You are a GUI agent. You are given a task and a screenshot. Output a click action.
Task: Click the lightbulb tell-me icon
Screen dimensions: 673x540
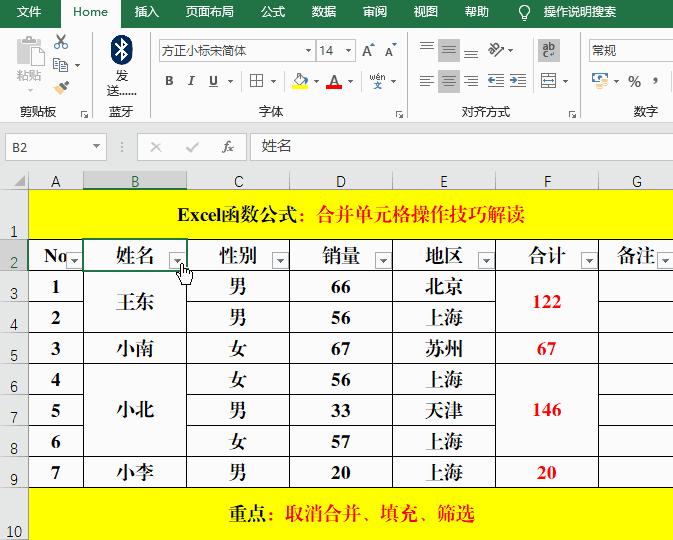click(524, 12)
